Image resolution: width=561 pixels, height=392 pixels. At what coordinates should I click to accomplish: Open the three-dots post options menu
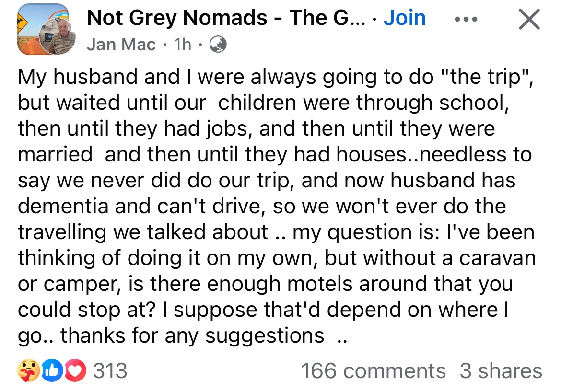pyautogui.click(x=465, y=19)
